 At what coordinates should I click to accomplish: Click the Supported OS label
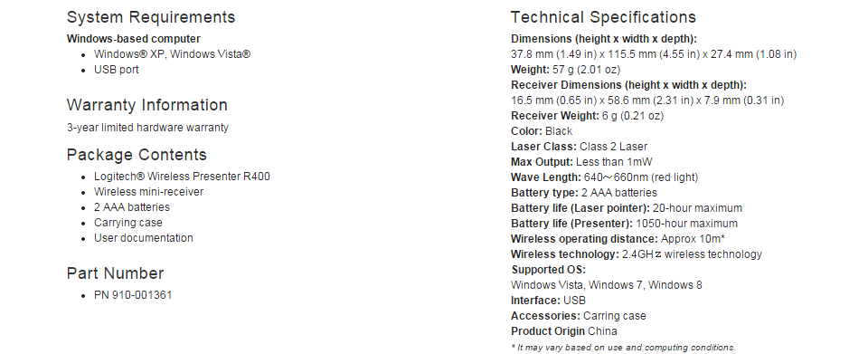click(x=548, y=270)
